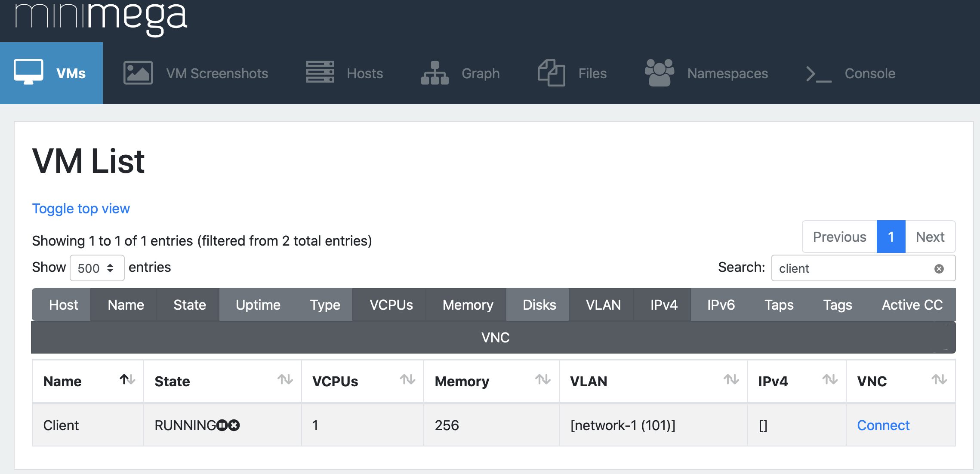Open the Show 500 entries dropdown

[97, 268]
